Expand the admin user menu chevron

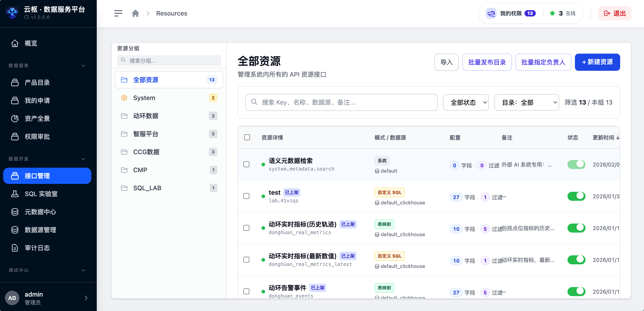(x=86, y=298)
